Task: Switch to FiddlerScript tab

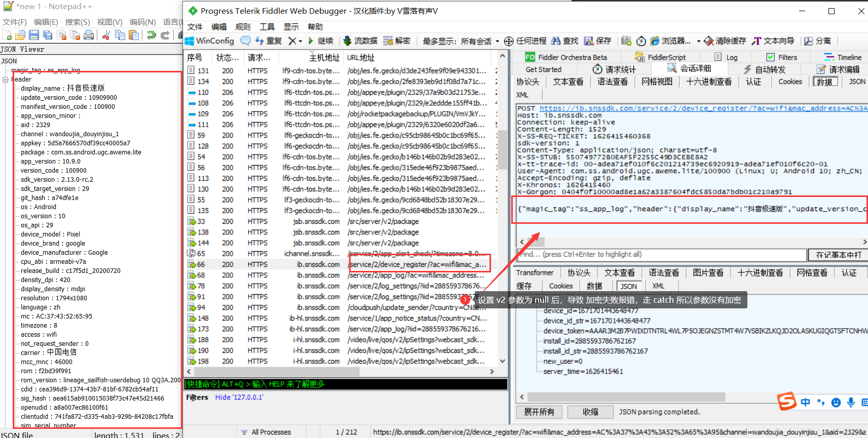Action: coord(660,57)
